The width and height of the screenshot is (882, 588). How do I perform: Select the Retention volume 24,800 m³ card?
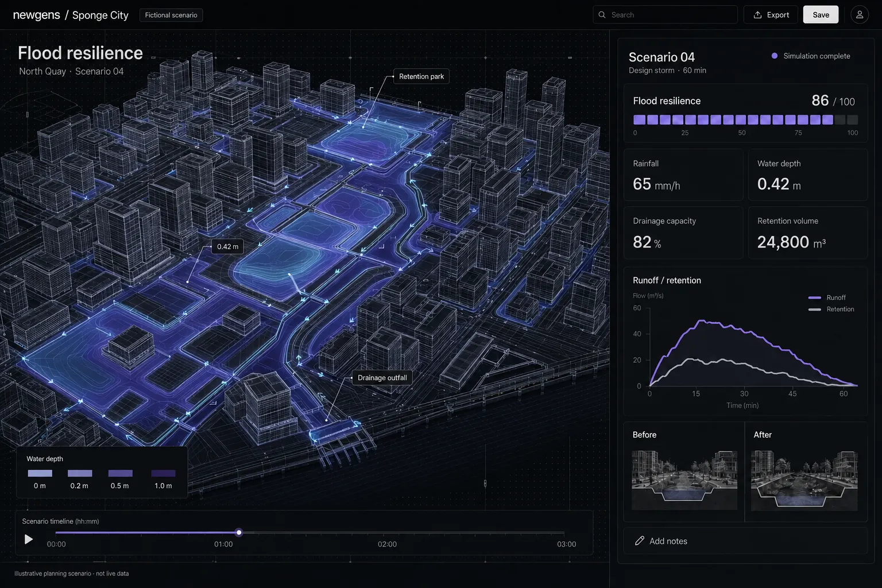pyautogui.click(x=807, y=233)
